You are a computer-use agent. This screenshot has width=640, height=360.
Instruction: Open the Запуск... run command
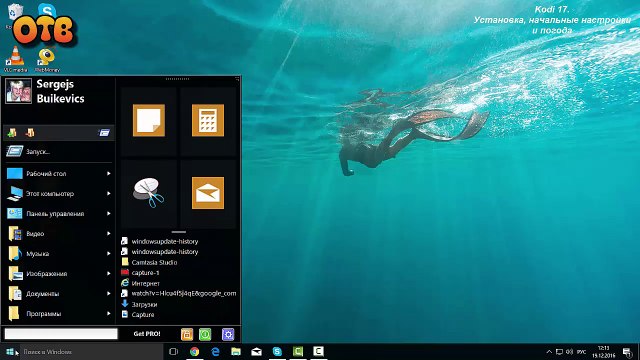[x=58, y=151]
